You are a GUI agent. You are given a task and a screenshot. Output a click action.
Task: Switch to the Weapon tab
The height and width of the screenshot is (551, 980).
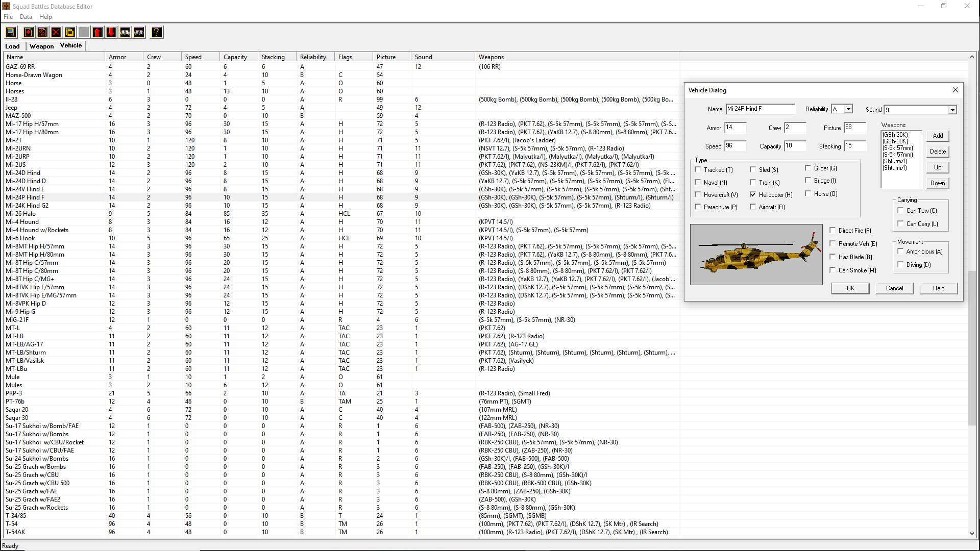pos(41,46)
